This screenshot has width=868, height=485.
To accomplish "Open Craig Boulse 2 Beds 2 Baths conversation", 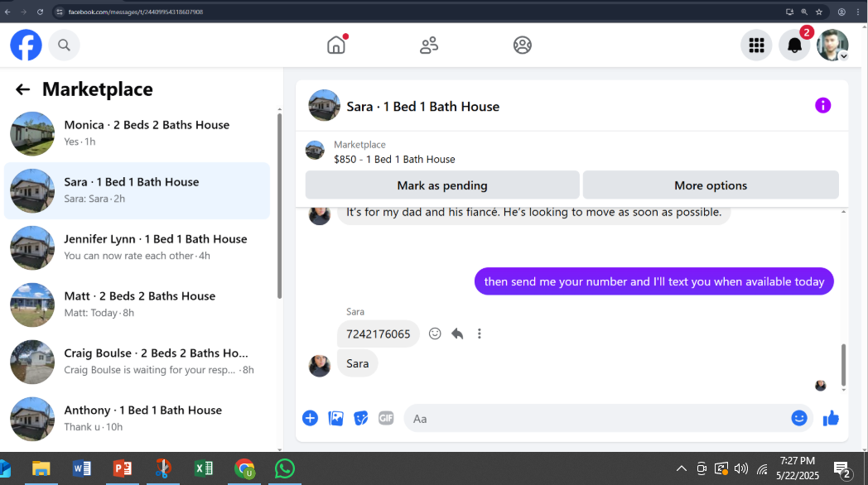I will pos(137,361).
